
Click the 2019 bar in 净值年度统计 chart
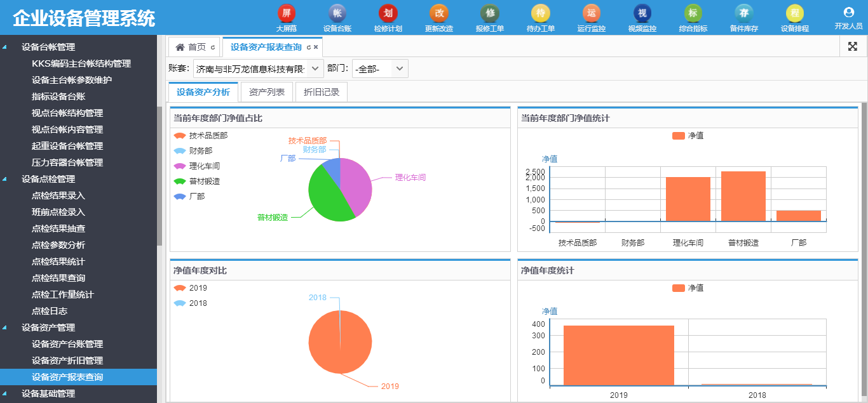(619, 355)
